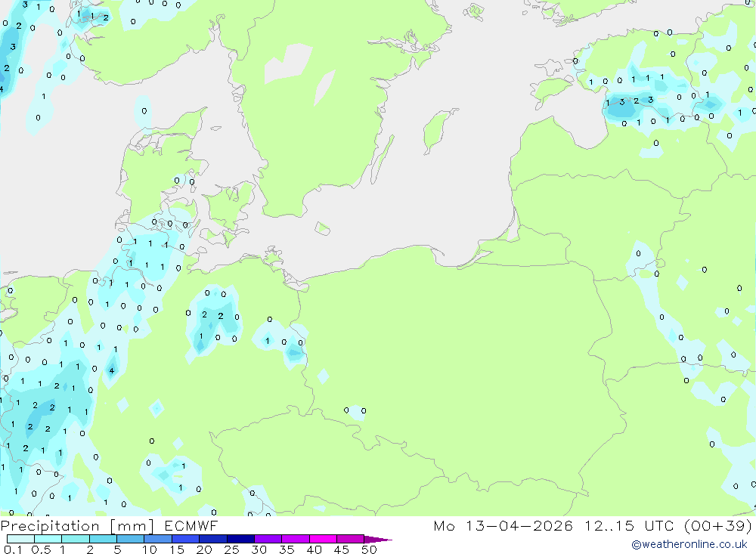Screen dimensions: 756x554
Task: Pick the 45–50 mm legend segment
Action: [350, 539]
